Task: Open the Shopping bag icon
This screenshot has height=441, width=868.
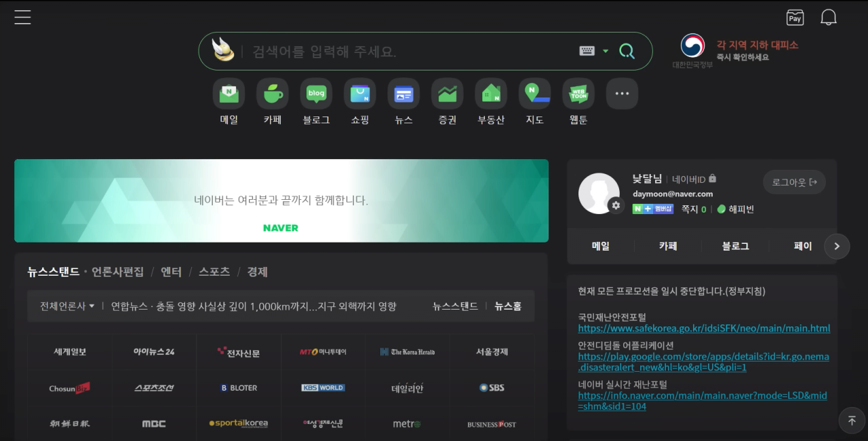Action: pyautogui.click(x=359, y=93)
